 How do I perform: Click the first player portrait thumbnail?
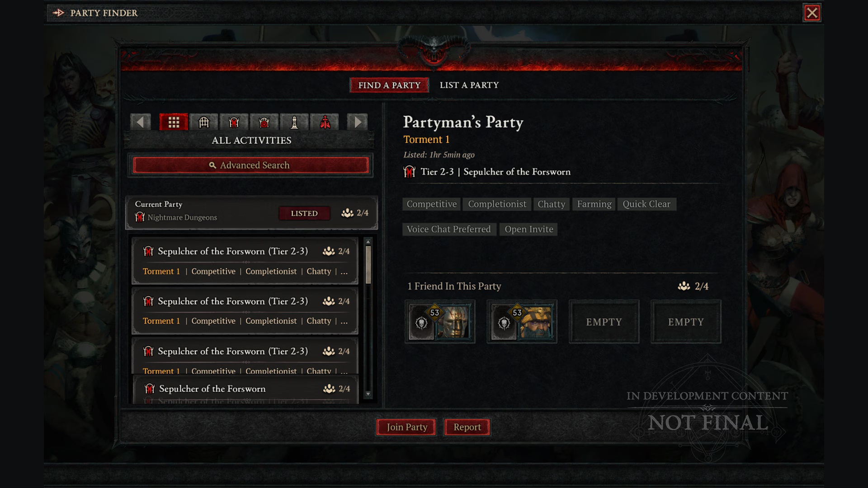click(x=439, y=322)
